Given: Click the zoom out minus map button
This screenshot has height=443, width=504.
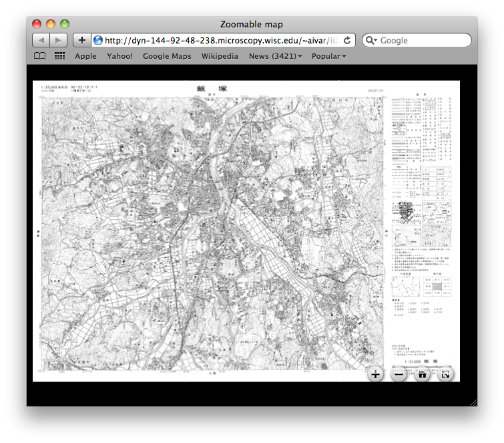Looking at the screenshot, I should [399, 374].
